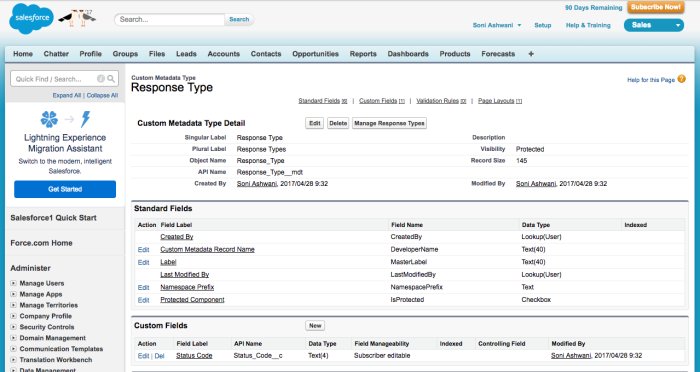700x372 pixels.
Task: Click the Help for this Page question icon
Action: [681, 79]
